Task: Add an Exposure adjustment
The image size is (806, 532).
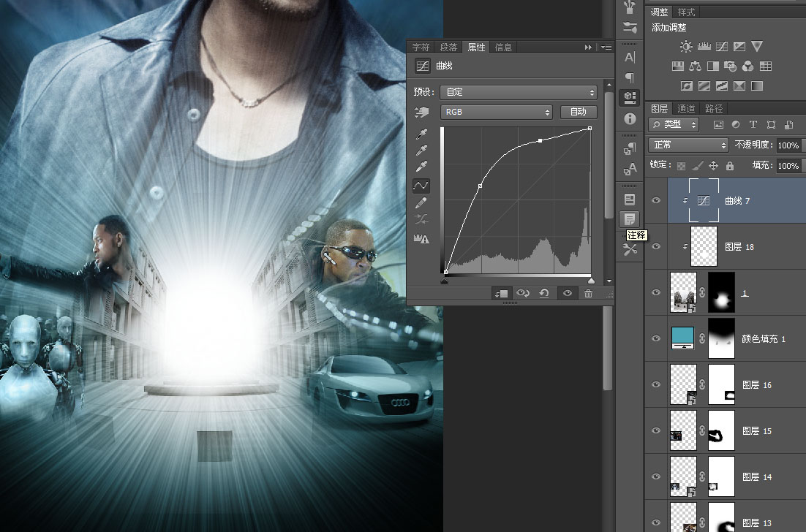Action: [x=739, y=47]
